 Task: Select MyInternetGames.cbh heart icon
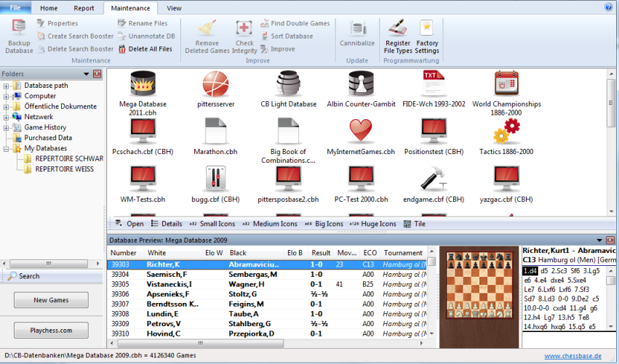[x=361, y=131]
